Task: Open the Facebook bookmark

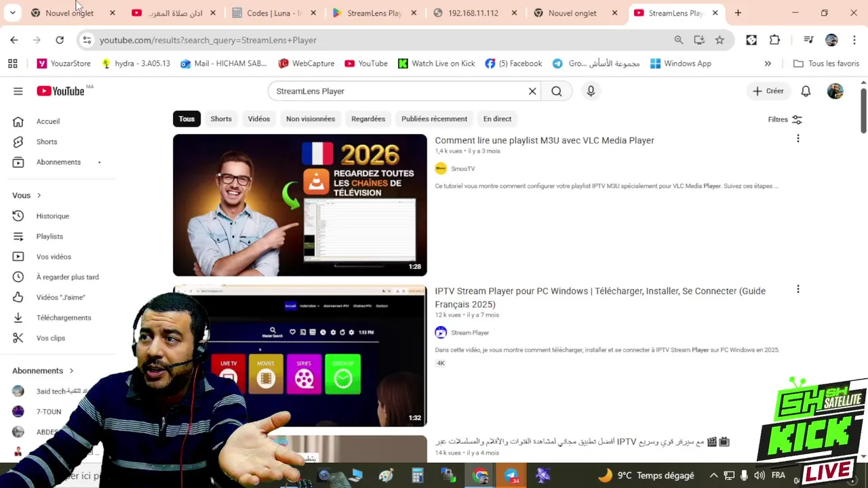Action: tap(513, 64)
